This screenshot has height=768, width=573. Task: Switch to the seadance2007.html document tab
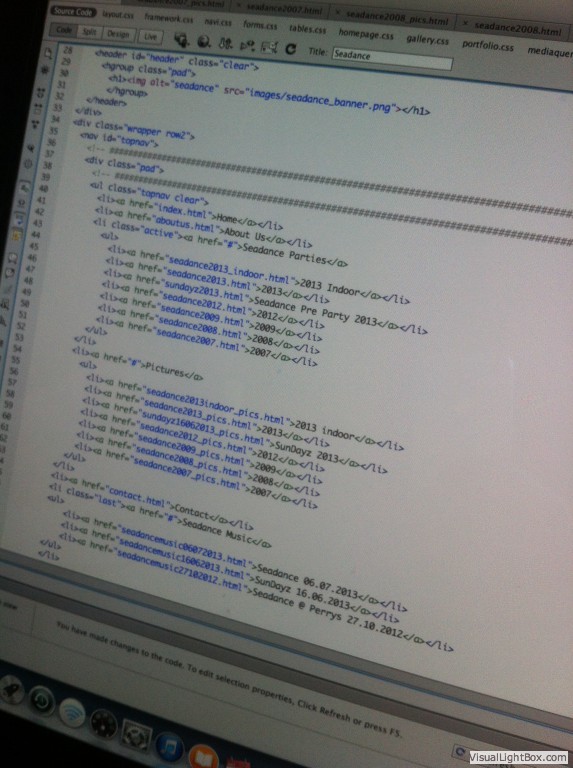coord(286,8)
